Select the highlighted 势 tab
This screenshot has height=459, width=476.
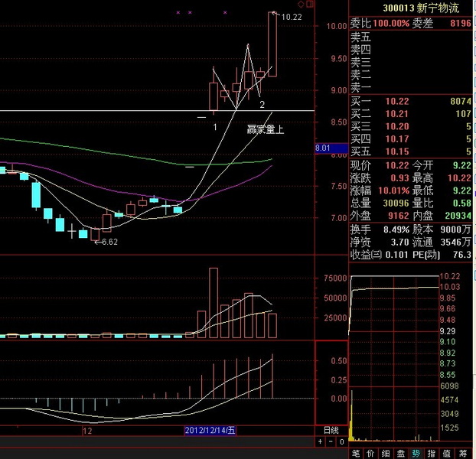click(x=415, y=452)
